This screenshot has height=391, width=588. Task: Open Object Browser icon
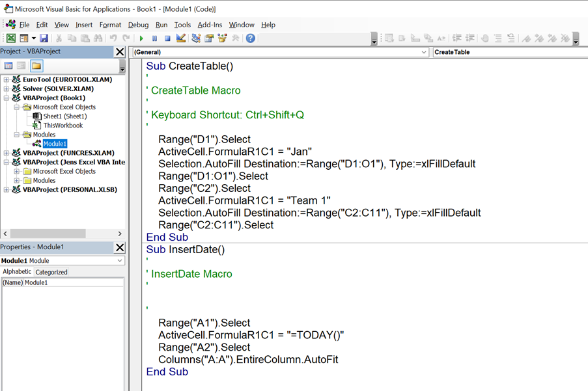pos(223,38)
